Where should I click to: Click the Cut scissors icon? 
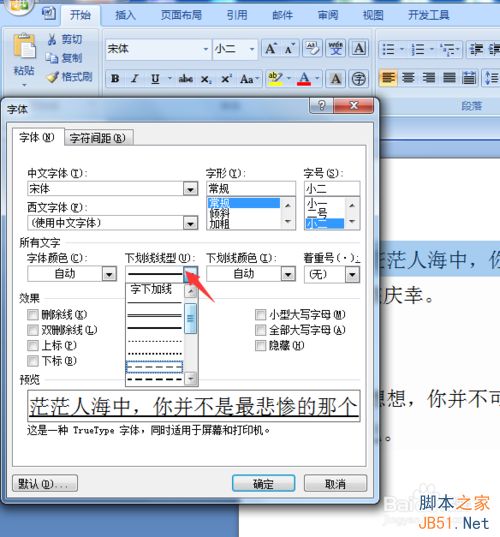click(x=52, y=39)
